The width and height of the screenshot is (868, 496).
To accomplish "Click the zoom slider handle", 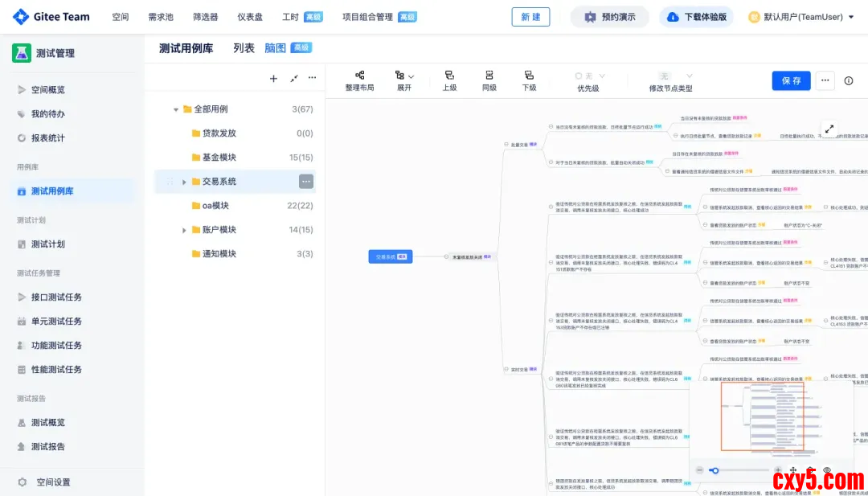I will (x=714, y=470).
